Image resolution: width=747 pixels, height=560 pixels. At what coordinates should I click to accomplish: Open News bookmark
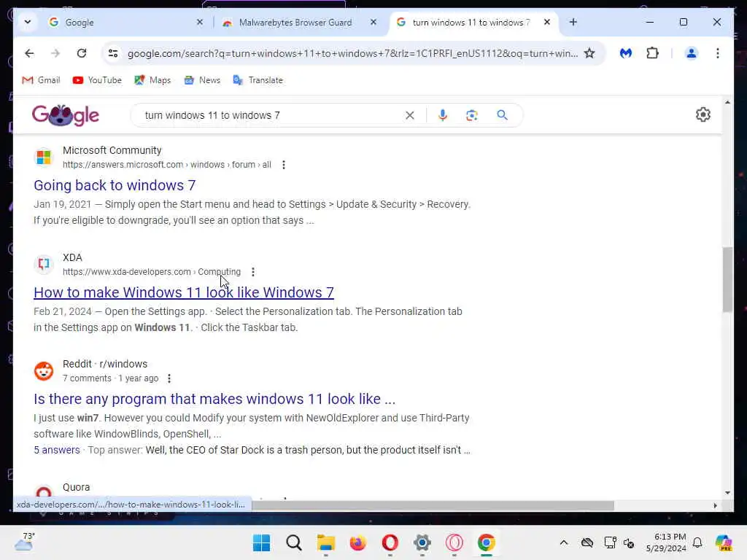coord(203,80)
